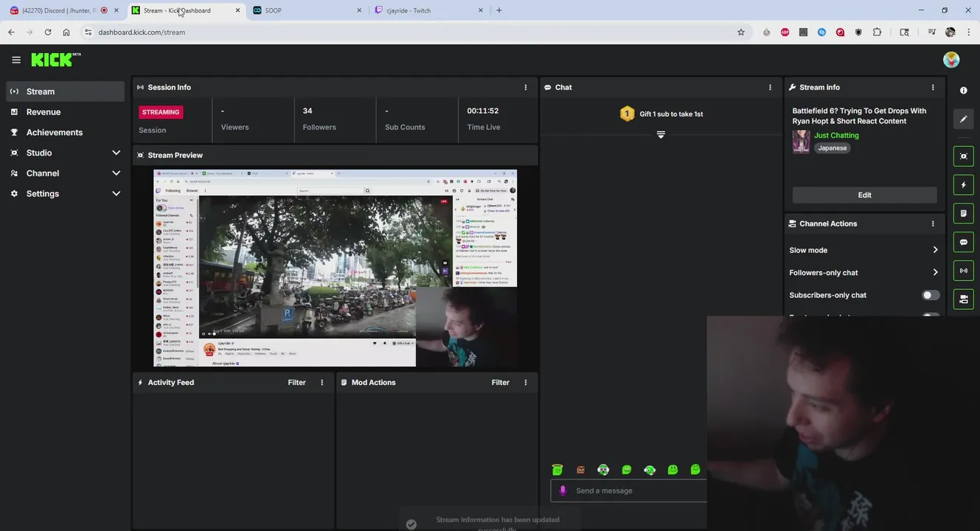Toggle the lightning bolt widget icon in right sidebar
Image resolution: width=980 pixels, height=531 pixels.
pos(963,185)
